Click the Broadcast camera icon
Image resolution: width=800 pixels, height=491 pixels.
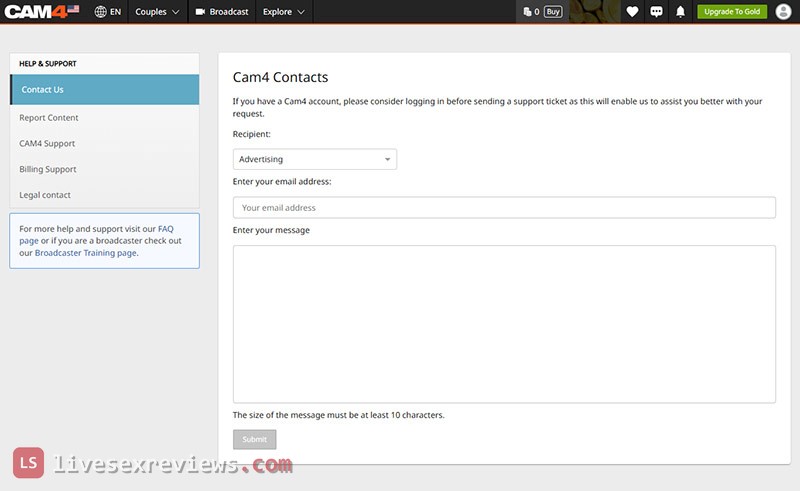(x=200, y=12)
